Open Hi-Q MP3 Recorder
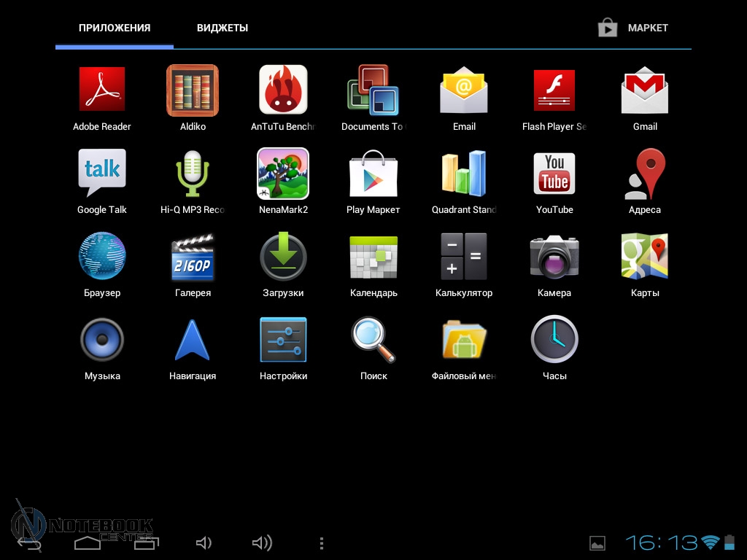The image size is (747, 560). pos(193,174)
